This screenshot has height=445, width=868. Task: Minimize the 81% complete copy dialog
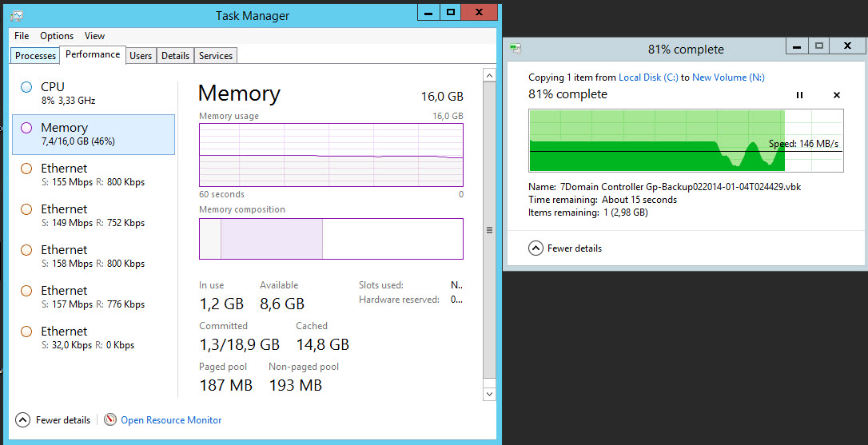[797, 46]
